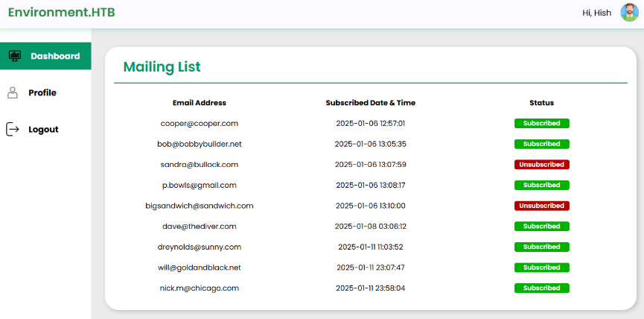Go to the Profile page
The width and height of the screenshot is (644, 319).
click(42, 92)
